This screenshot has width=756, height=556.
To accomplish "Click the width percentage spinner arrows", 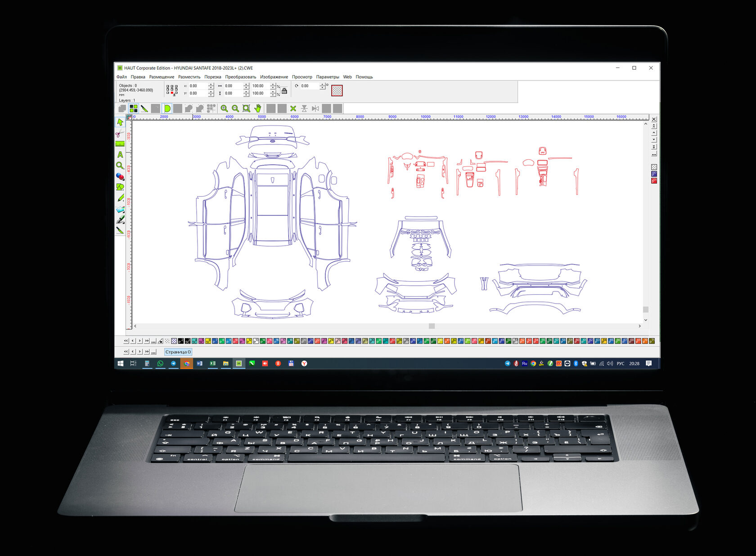I will [273, 86].
